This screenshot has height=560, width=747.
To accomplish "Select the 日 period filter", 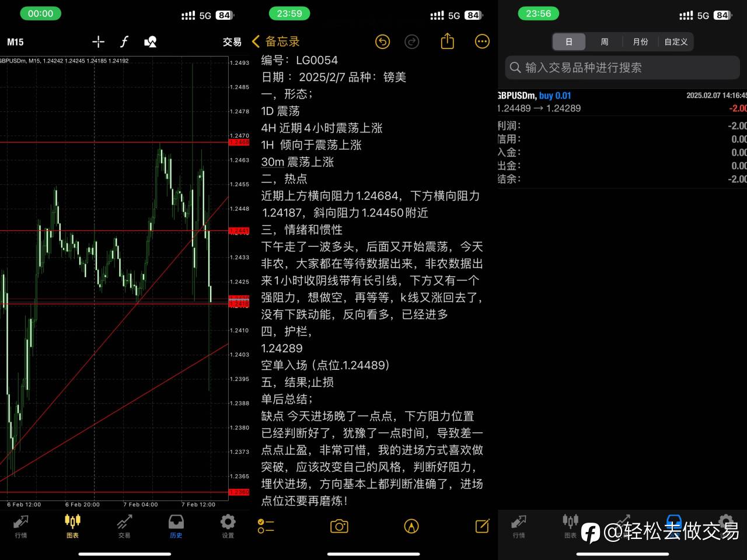I will coord(569,42).
